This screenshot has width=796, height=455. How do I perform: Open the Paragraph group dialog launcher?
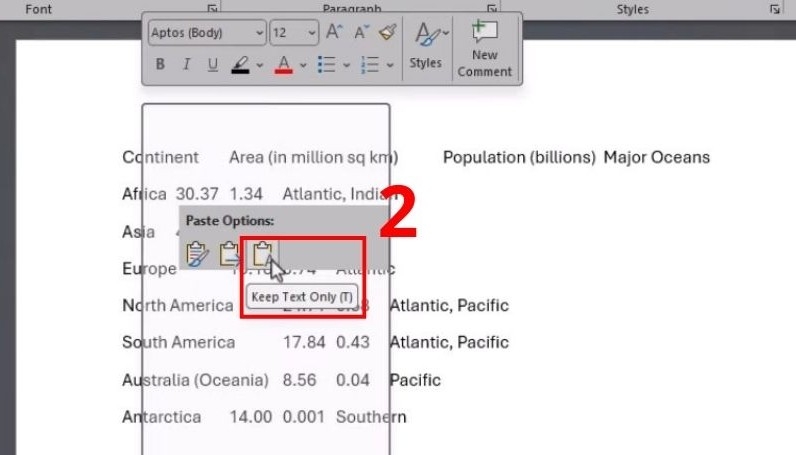coord(491,9)
